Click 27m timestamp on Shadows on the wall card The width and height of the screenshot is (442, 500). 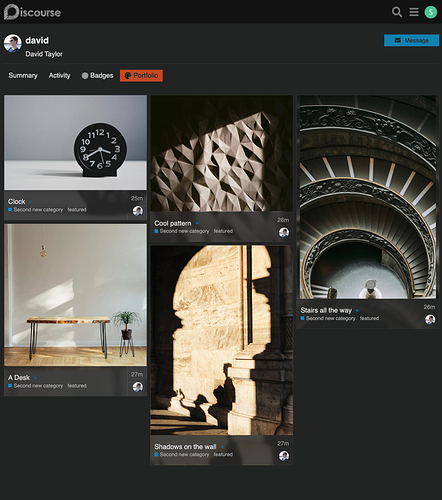(x=283, y=443)
